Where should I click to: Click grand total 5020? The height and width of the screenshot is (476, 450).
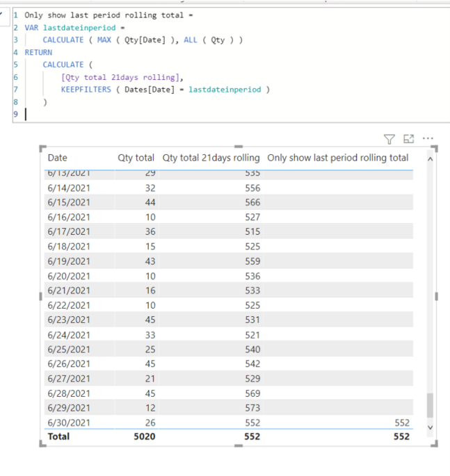[x=145, y=436]
